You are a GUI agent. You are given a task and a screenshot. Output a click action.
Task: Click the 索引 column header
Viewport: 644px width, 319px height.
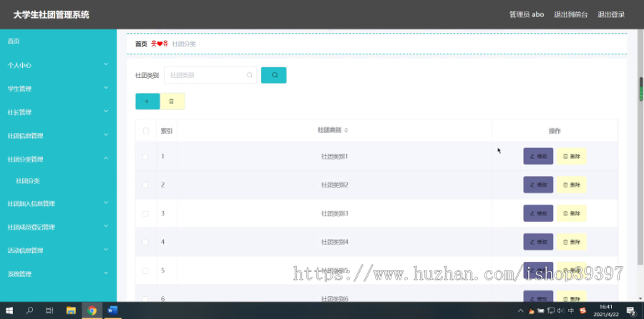(x=166, y=131)
